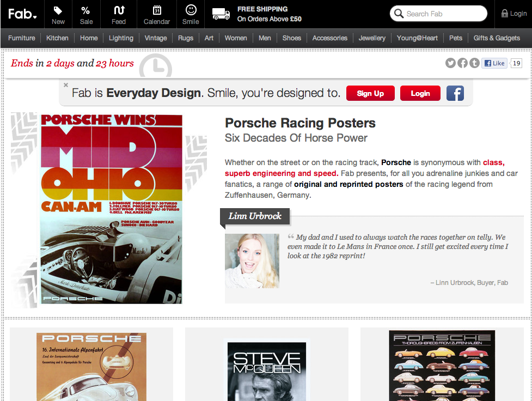Click the Fab logo
The width and height of the screenshot is (532, 401).
point(22,14)
